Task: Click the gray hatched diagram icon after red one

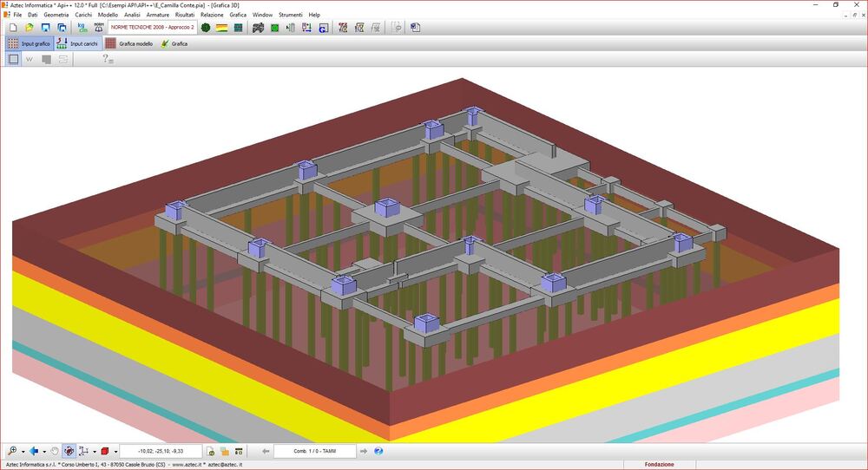Action: point(359,27)
